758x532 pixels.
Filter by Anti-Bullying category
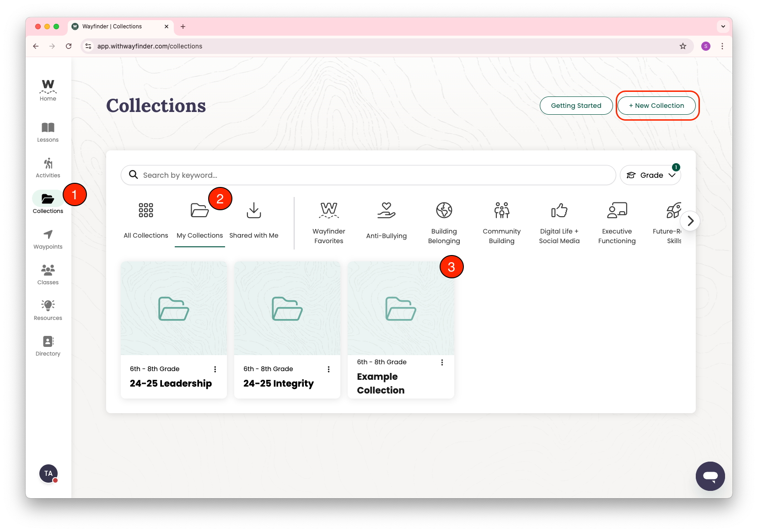click(387, 221)
